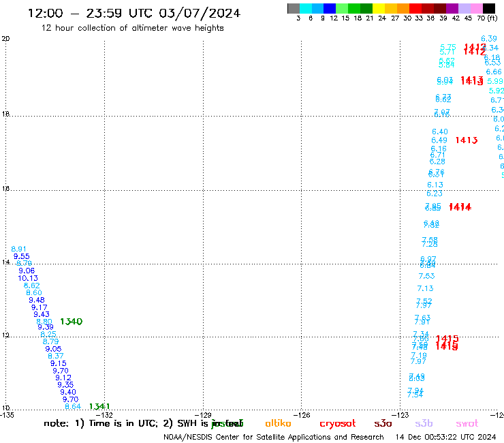Click the green time label '1340'
Image resolution: width=504 pixels, height=443 pixels.
tap(72, 322)
